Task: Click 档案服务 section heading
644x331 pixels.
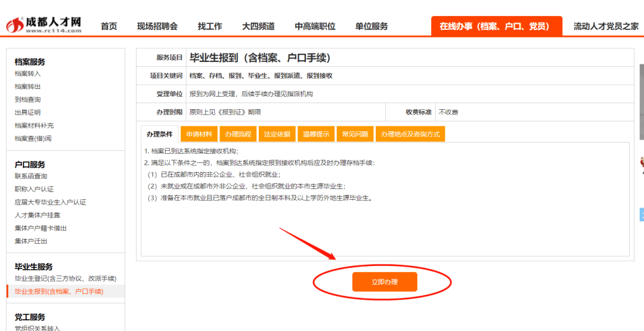Action: [x=30, y=62]
